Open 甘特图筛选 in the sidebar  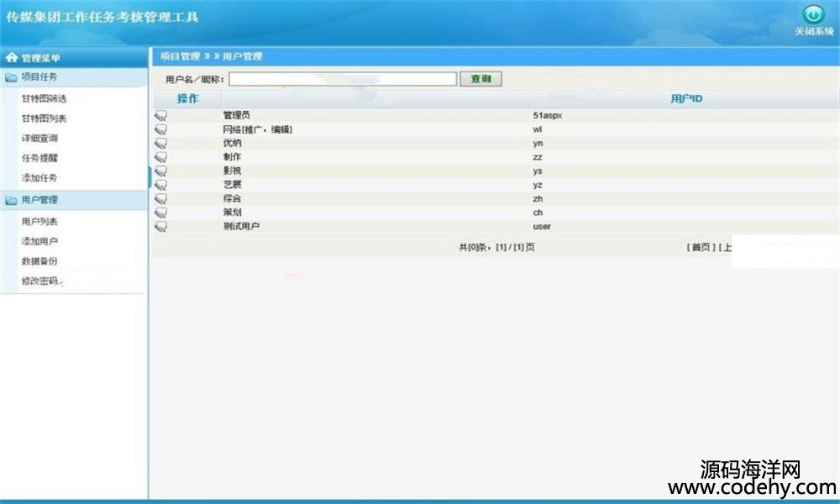(44, 98)
